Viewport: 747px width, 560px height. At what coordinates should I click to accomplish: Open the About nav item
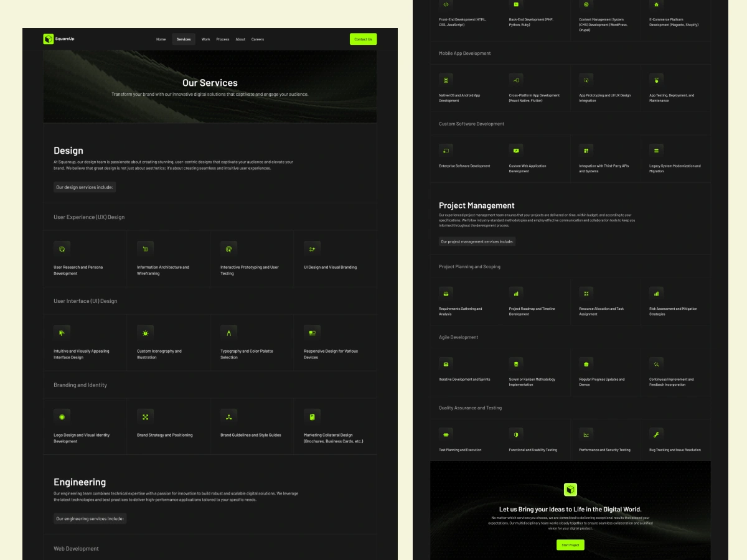tap(240, 39)
